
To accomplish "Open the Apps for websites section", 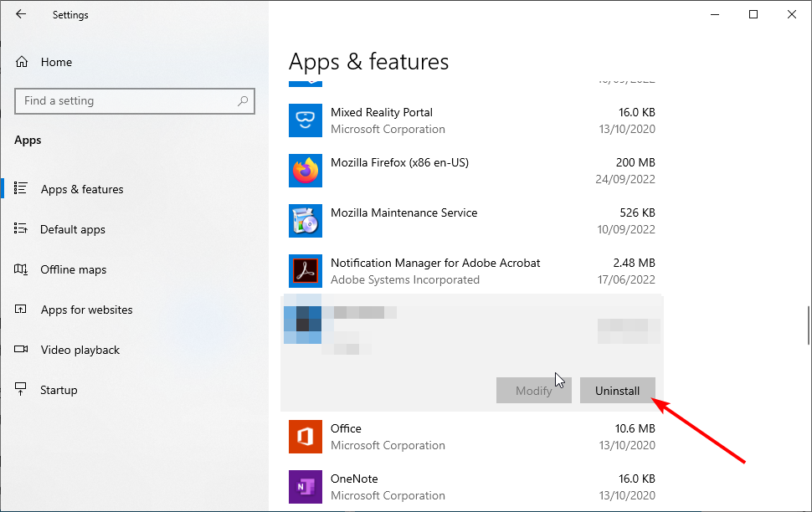I will point(86,310).
